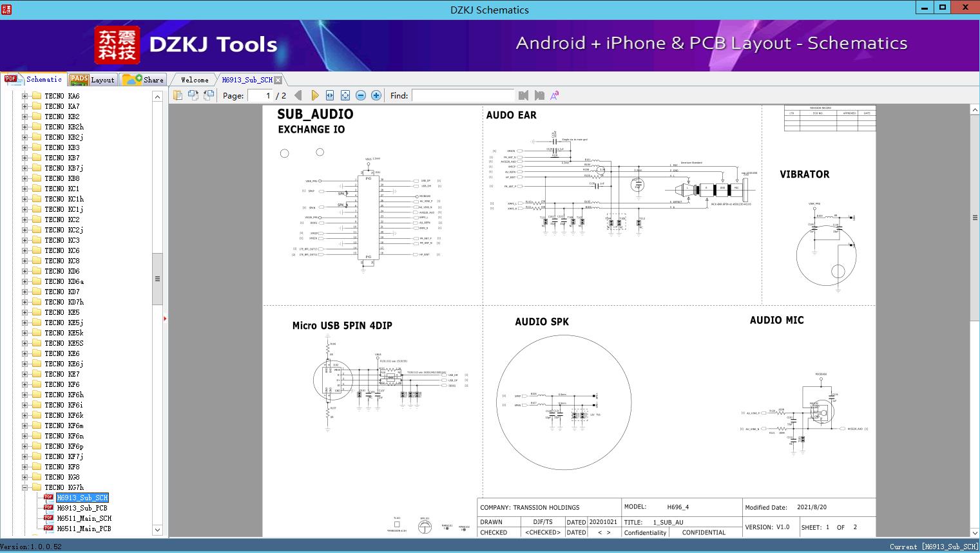
Task: Click the document view scroll up arrow
Action: pyautogui.click(x=975, y=110)
